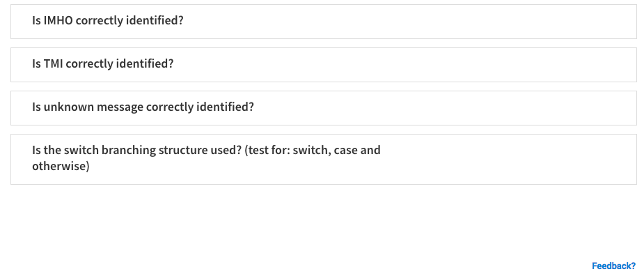Click the blank right area of IMHO row
Screen dimensions: 644x274
411,22
